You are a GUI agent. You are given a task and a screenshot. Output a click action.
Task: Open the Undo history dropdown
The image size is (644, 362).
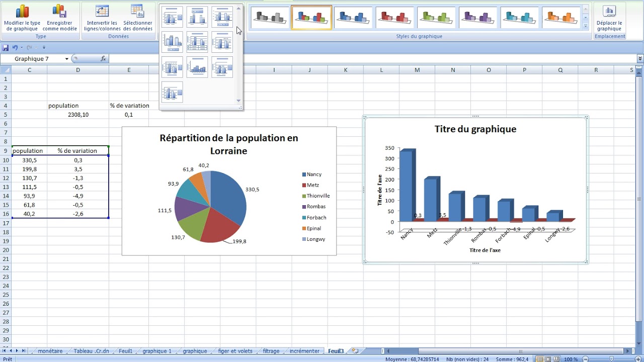click(x=21, y=47)
